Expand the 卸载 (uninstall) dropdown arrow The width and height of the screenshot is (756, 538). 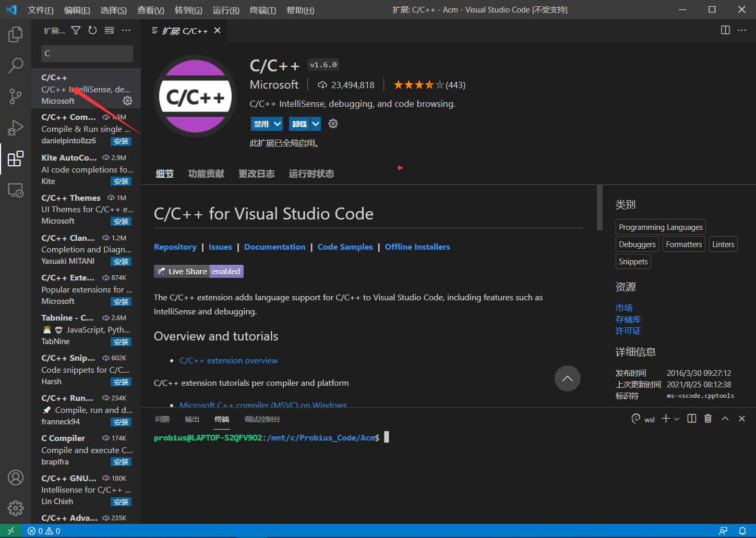(x=316, y=124)
